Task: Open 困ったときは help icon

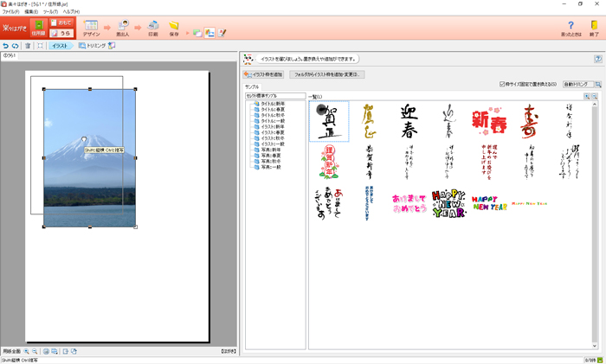Action: [571, 29]
